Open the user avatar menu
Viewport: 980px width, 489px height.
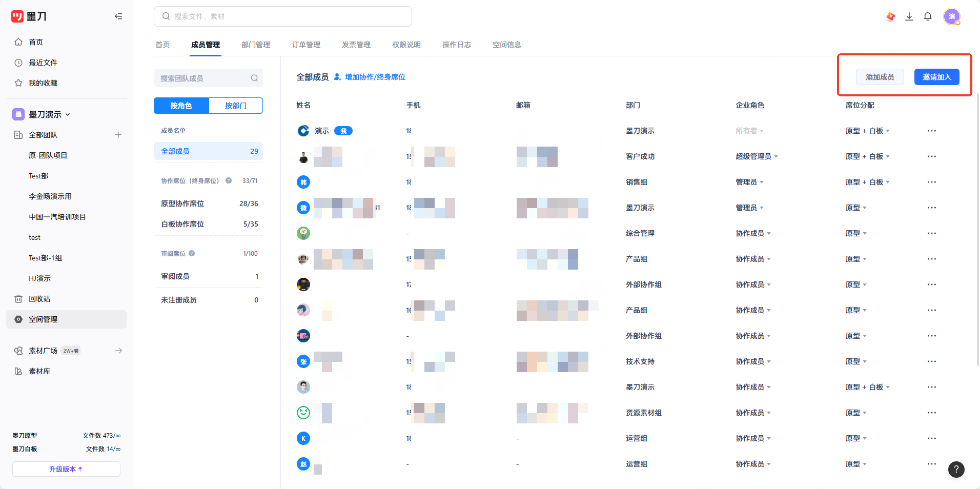point(952,16)
